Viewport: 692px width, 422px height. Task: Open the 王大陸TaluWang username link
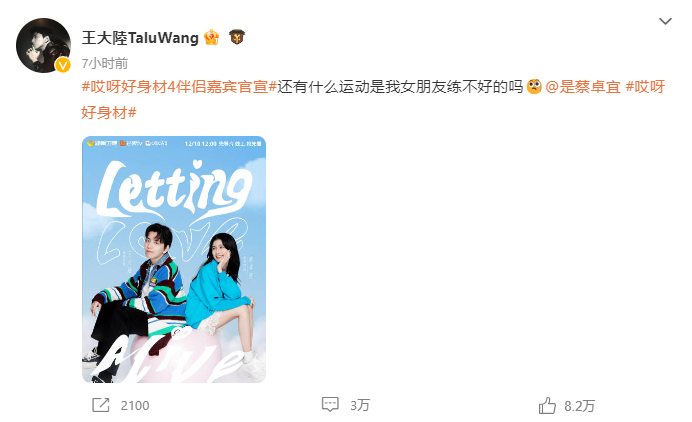click(x=140, y=38)
